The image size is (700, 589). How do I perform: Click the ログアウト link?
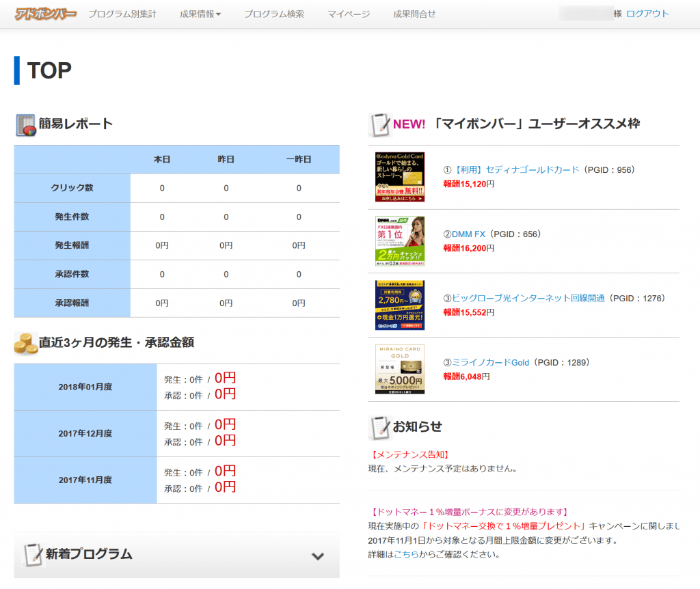[x=647, y=14]
